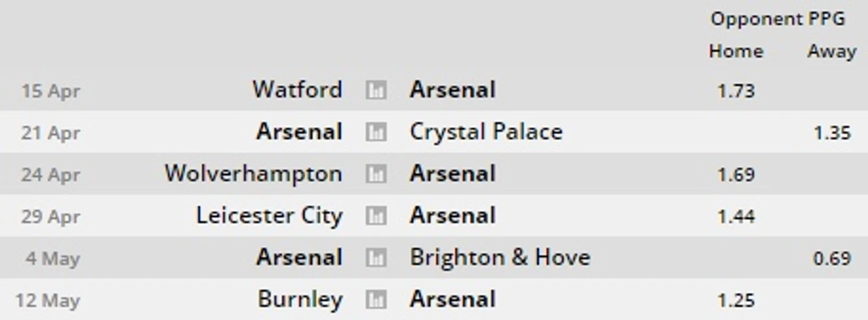
Task: Open stats icon for Leicester City match
Action: tap(376, 216)
